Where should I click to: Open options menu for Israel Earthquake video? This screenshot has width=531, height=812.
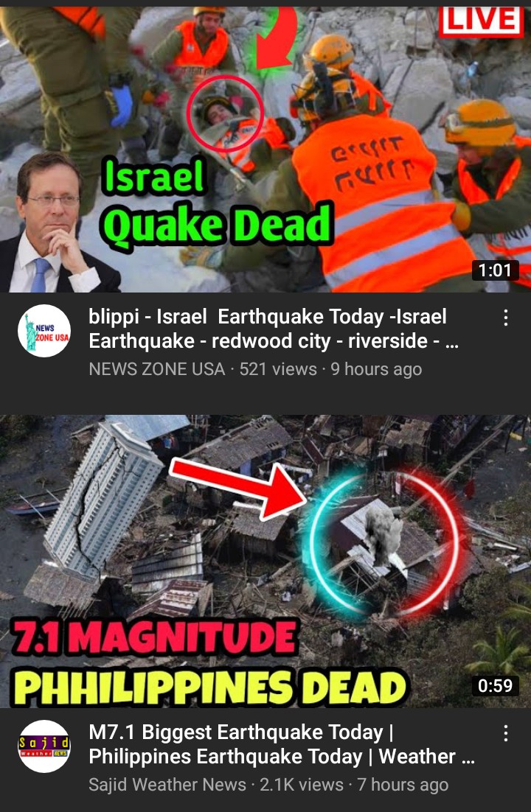pos(506,318)
